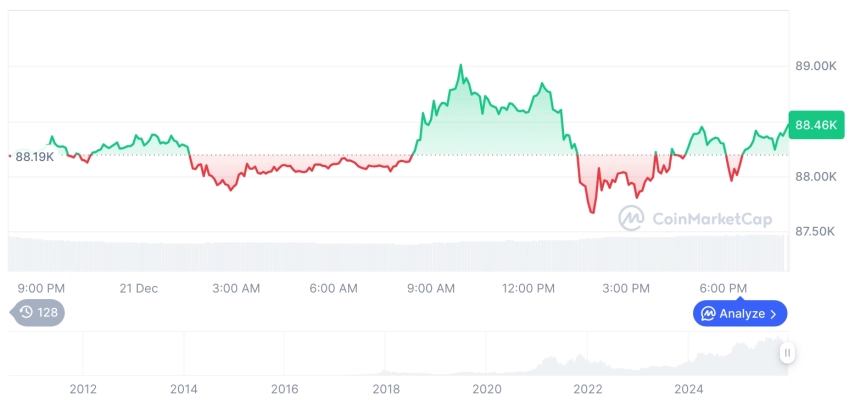This screenshot has height=401, width=860.
Task: Jump to 2012 on the overview timeline
Action: pyautogui.click(x=83, y=388)
